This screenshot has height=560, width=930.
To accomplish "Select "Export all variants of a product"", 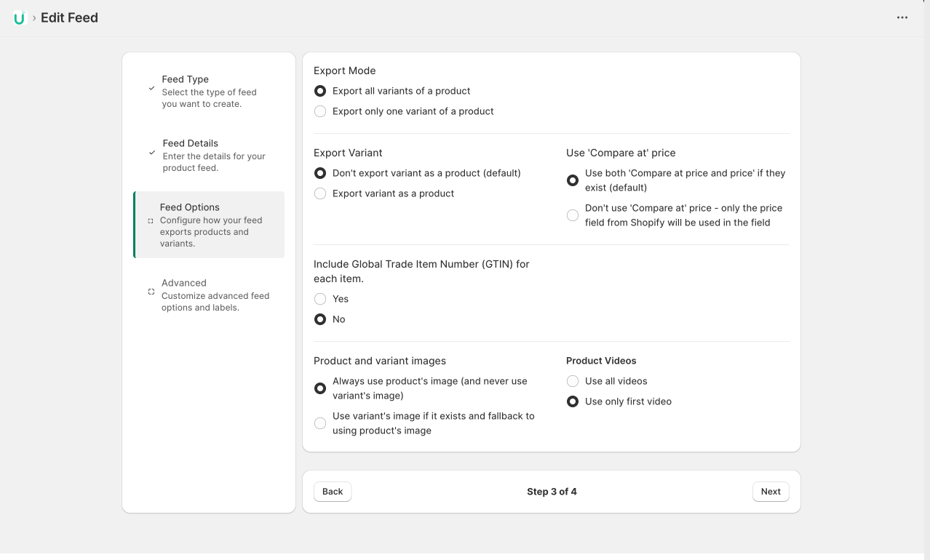I will pyautogui.click(x=320, y=91).
